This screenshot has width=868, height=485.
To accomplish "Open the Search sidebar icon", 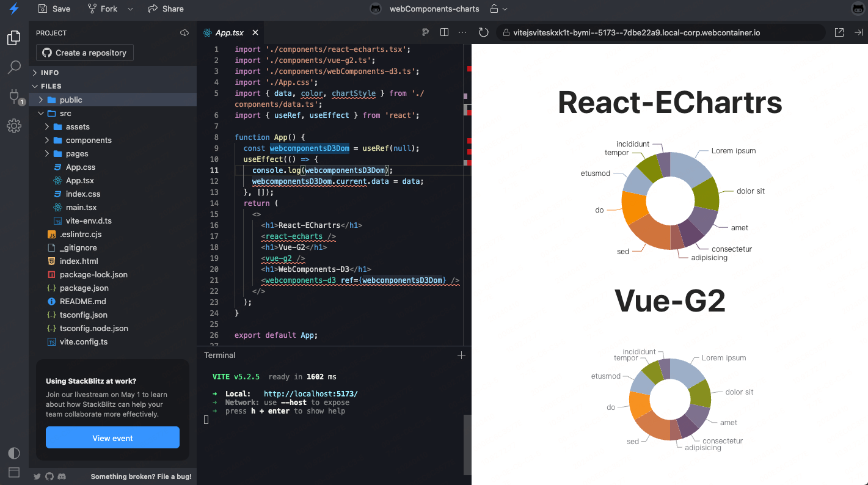I will [14, 67].
